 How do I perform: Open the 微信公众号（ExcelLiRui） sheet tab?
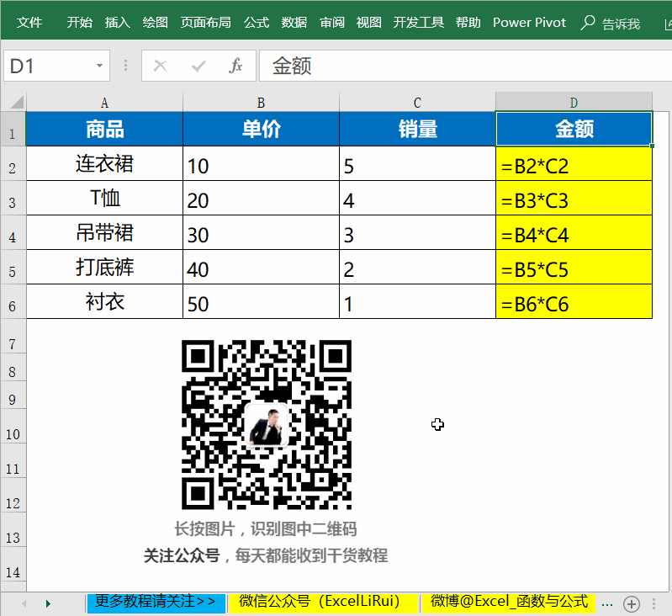click(323, 603)
